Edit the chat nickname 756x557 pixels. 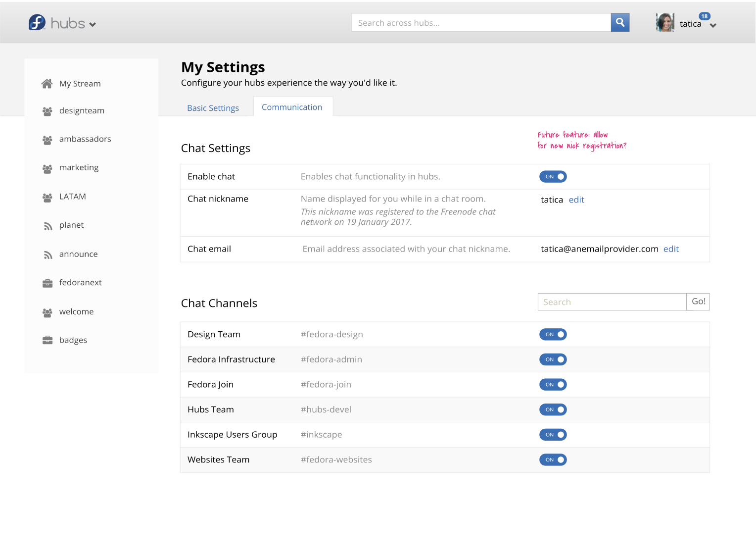(576, 200)
